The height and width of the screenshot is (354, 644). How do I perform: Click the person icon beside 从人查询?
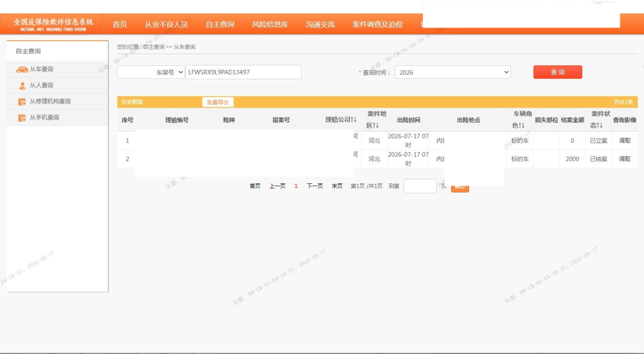[x=22, y=85]
